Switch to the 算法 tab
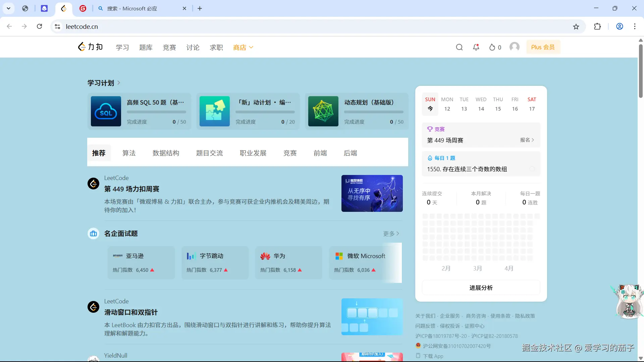Screen dimensions: 644x362 point(129,153)
